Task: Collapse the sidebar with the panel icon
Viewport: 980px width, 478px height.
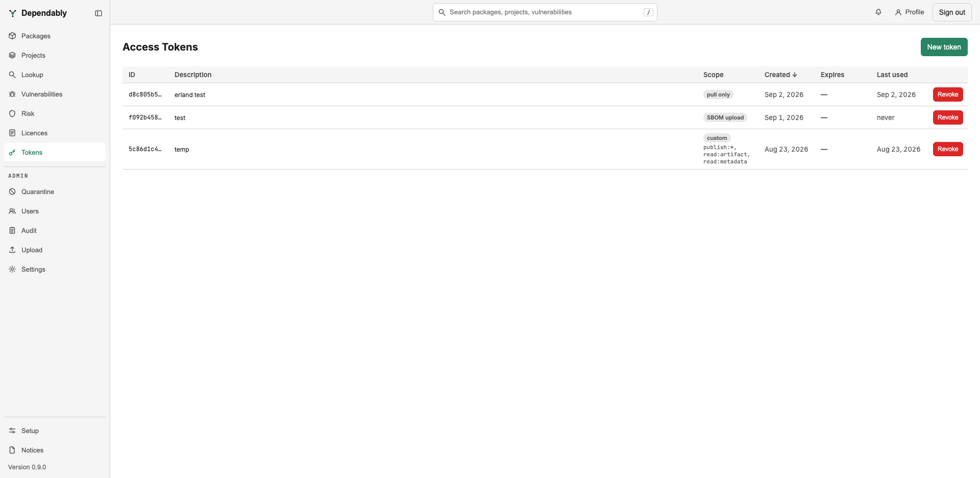Action: coord(99,13)
